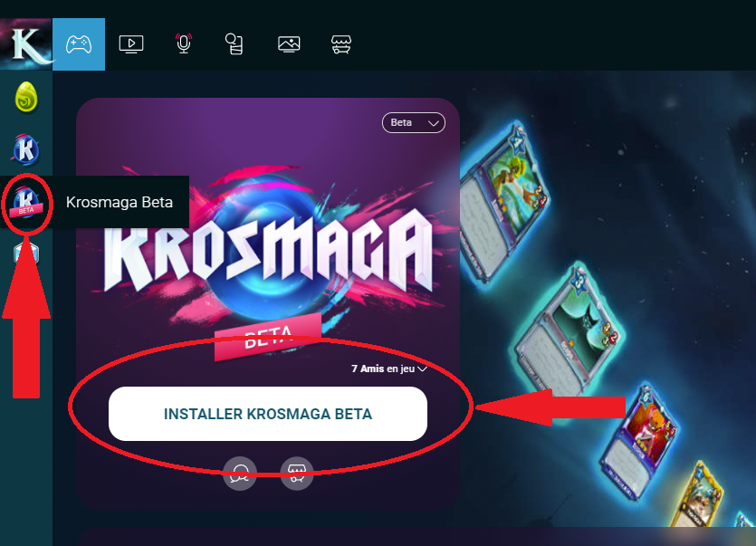Viewport: 756px width, 546px height.
Task: Open the Games gamepad tab
Action: (x=79, y=44)
